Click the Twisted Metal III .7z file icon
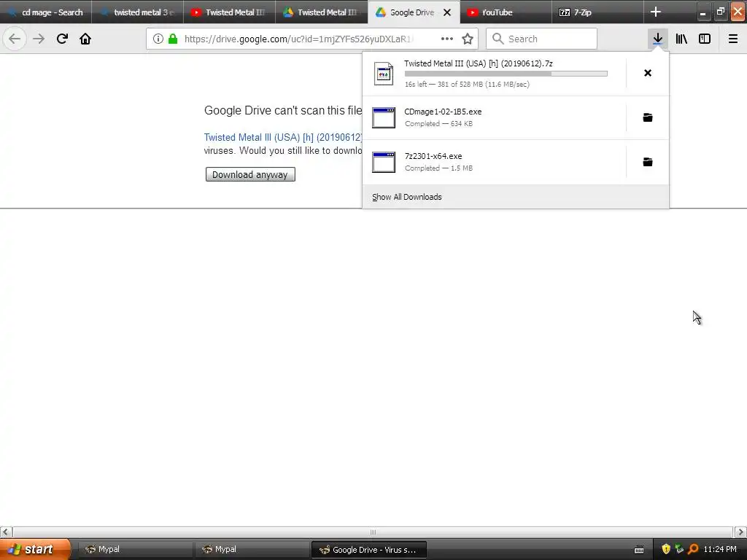Screen dimensions: 747x560 point(384,74)
